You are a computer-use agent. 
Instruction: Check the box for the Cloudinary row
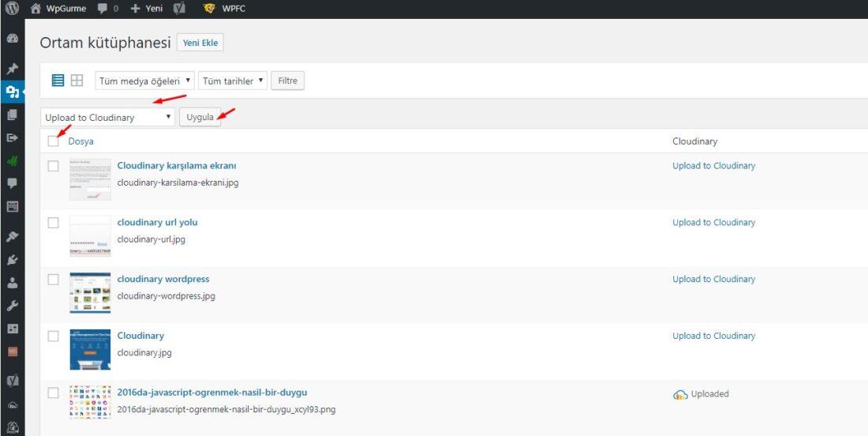pyautogui.click(x=53, y=336)
